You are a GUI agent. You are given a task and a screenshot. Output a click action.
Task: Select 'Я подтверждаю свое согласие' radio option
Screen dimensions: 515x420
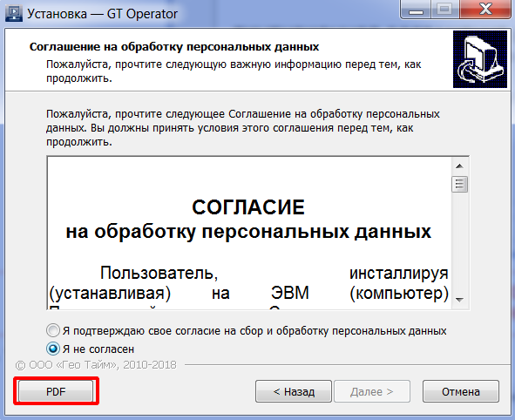point(53,330)
